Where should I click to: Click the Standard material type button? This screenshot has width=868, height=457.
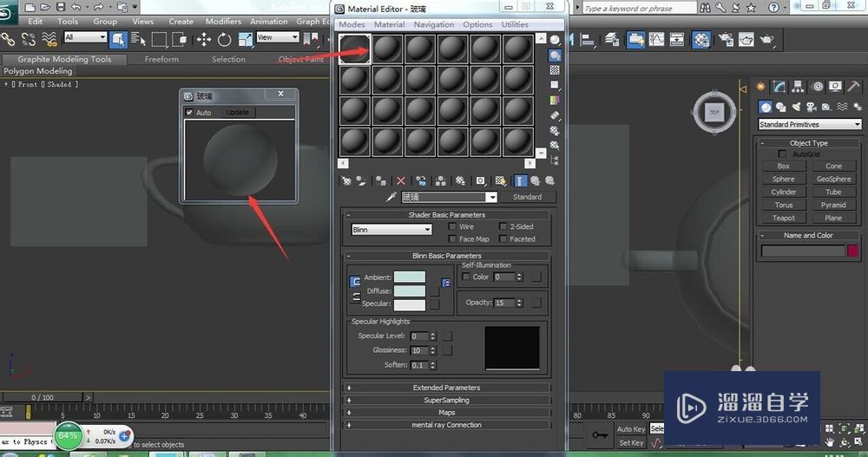point(527,197)
